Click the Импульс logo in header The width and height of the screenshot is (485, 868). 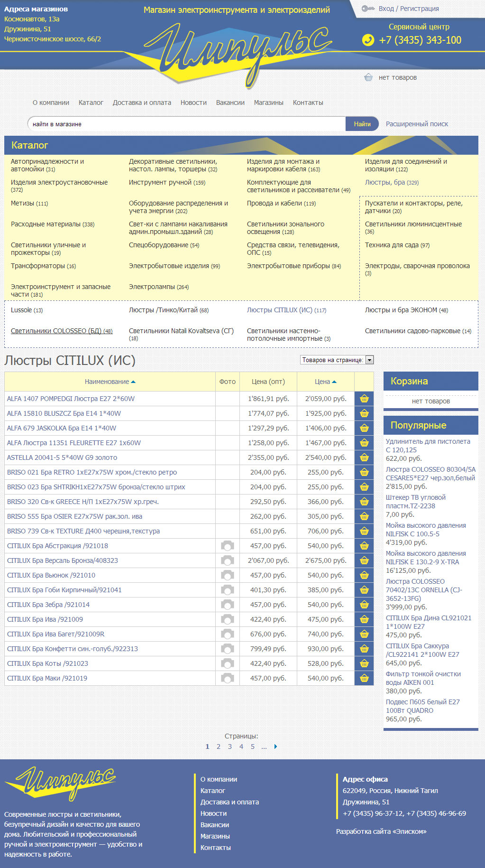coord(242,52)
